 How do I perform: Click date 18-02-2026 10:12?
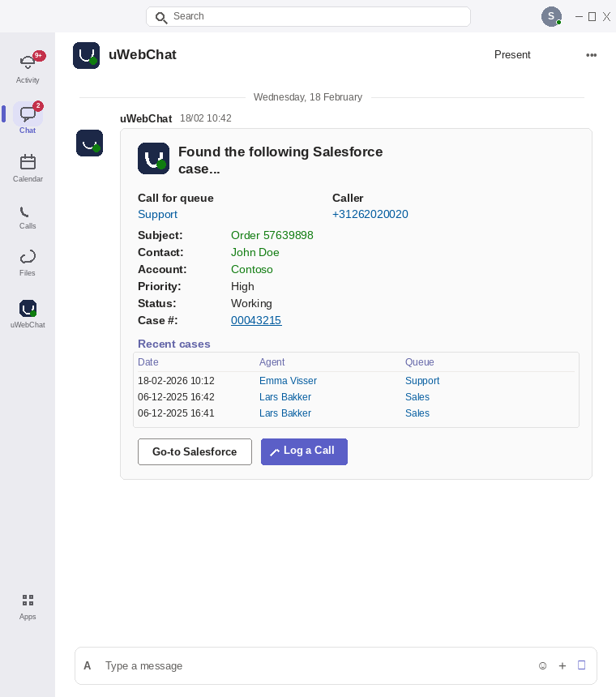click(176, 381)
